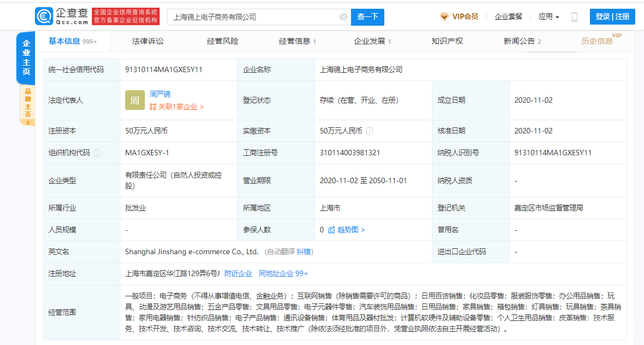Switch to the 经营风险 tab
This screenshot has height=345, width=644.
click(223, 41)
